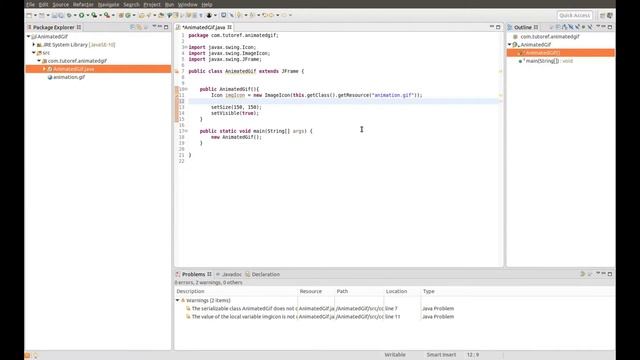Click inside the Quick Access field
Image resolution: width=640 pixels, height=360 pixels.
pyautogui.click(x=575, y=15)
